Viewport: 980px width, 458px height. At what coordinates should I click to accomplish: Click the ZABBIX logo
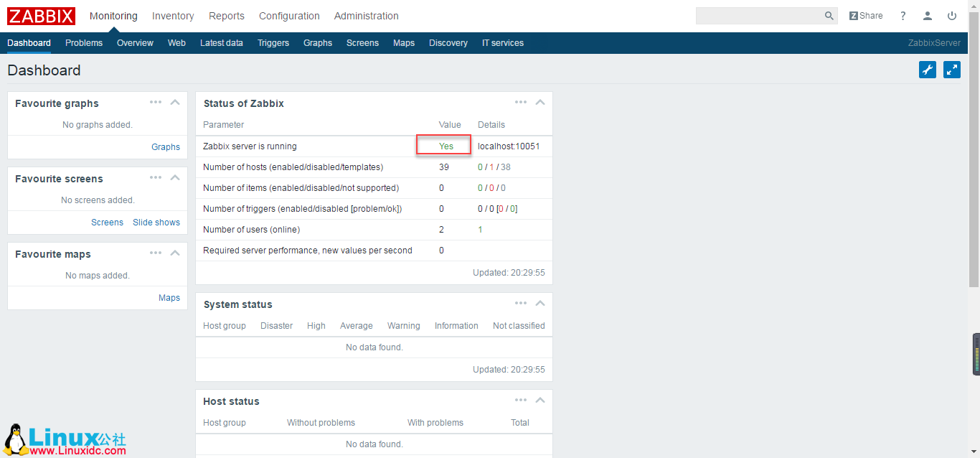(40, 15)
